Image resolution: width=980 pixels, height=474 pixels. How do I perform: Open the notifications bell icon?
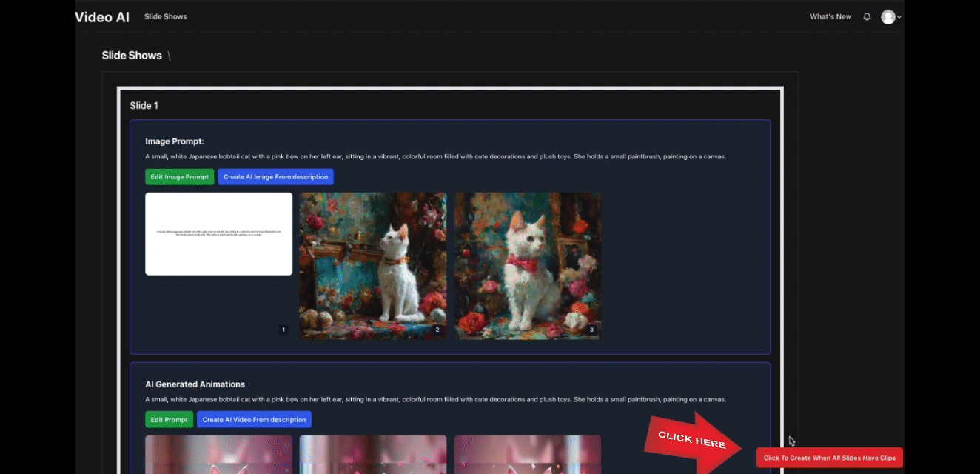(x=867, y=16)
